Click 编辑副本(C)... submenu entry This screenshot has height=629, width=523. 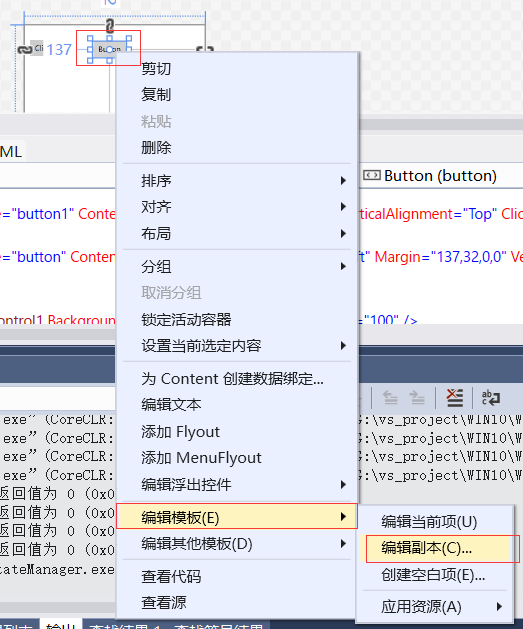coord(435,548)
